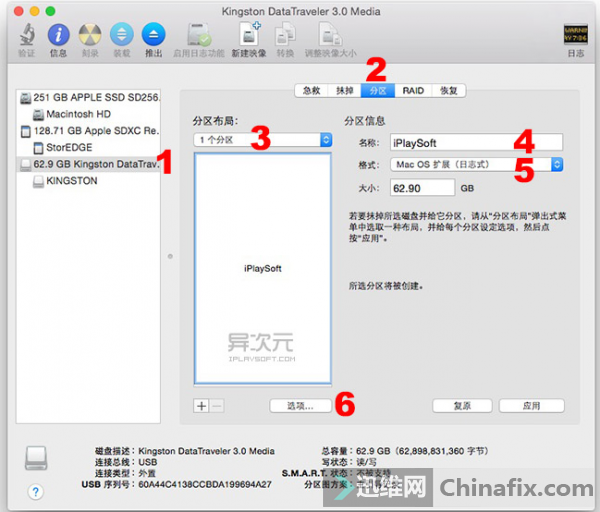Open the Info toolbar icon
The image size is (600, 512).
[x=58, y=34]
